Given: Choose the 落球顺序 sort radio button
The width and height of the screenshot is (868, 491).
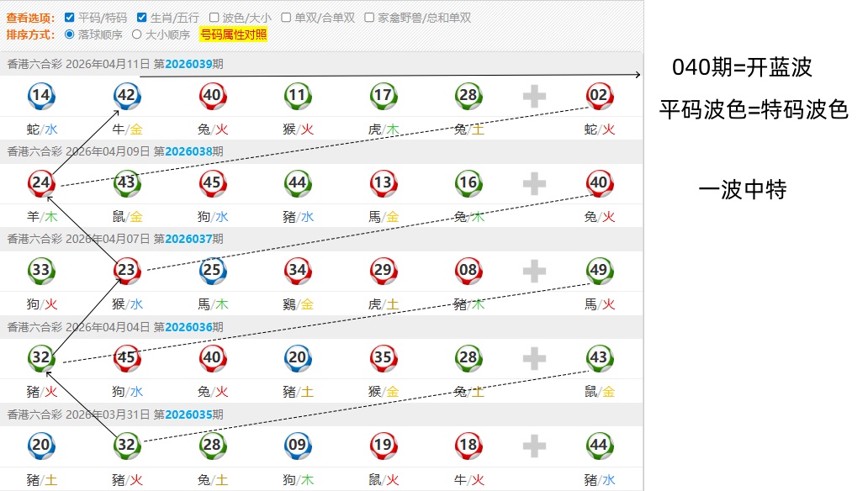Looking at the screenshot, I should point(70,35).
